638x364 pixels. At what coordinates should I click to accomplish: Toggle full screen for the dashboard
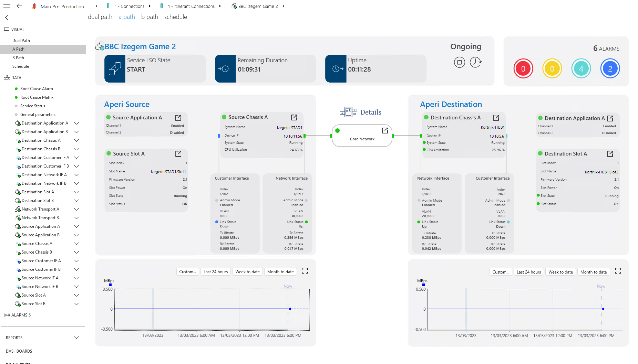[x=632, y=17]
